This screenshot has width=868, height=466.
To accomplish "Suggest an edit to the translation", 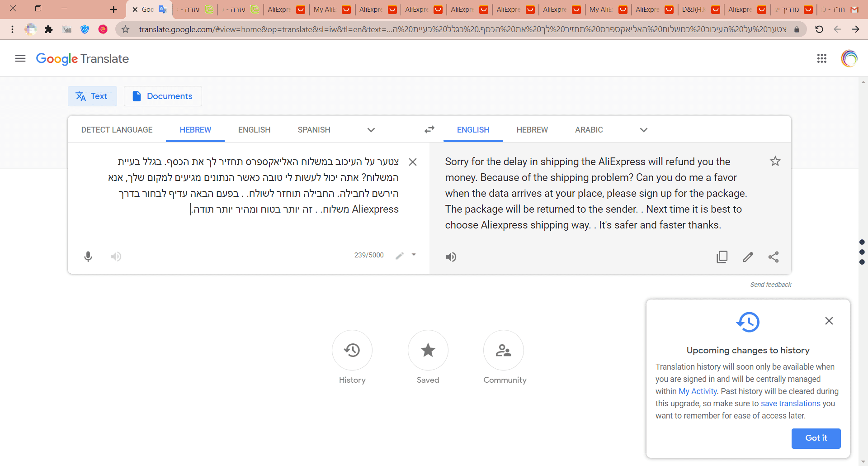I will (748, 257).
